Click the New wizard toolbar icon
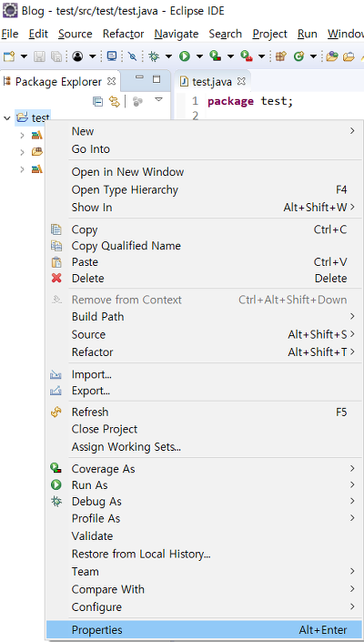 (8, 56)
